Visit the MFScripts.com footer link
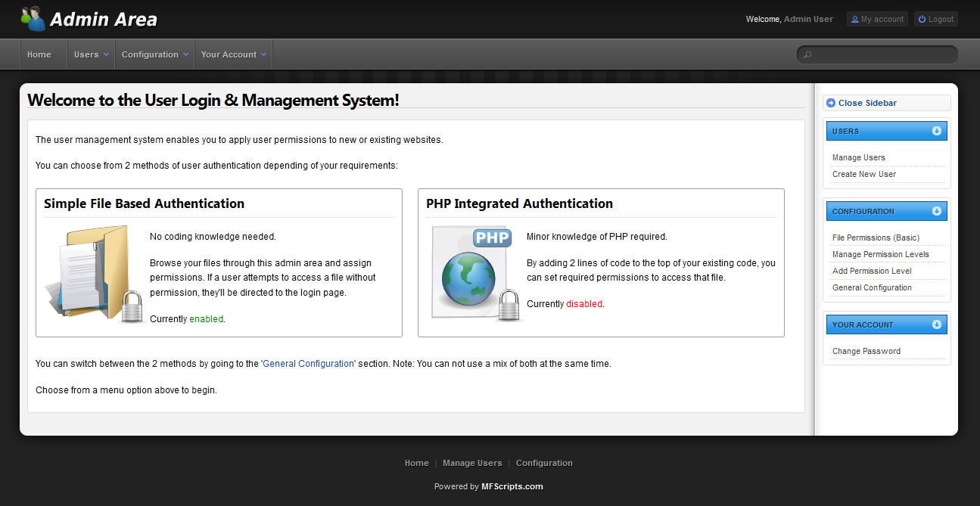 tap(512, 486)
